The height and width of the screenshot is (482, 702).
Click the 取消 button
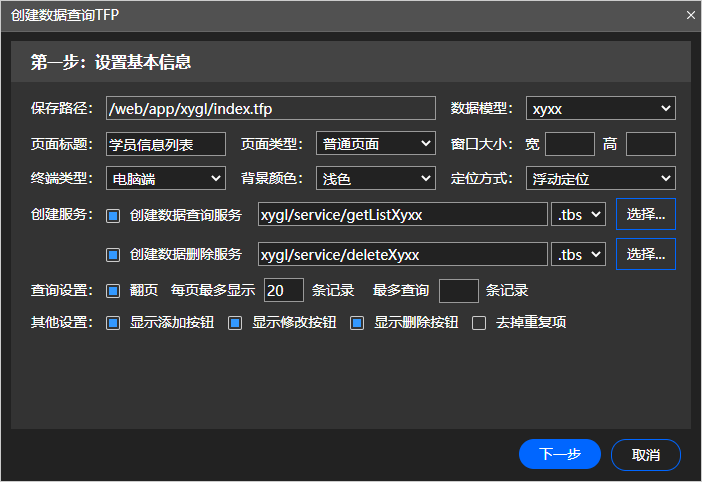[646, 454]
